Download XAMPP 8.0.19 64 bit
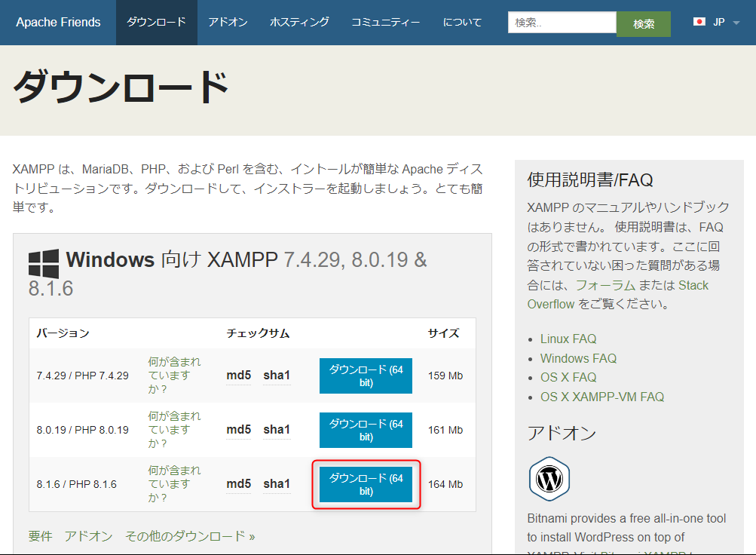 coord(366,430)
